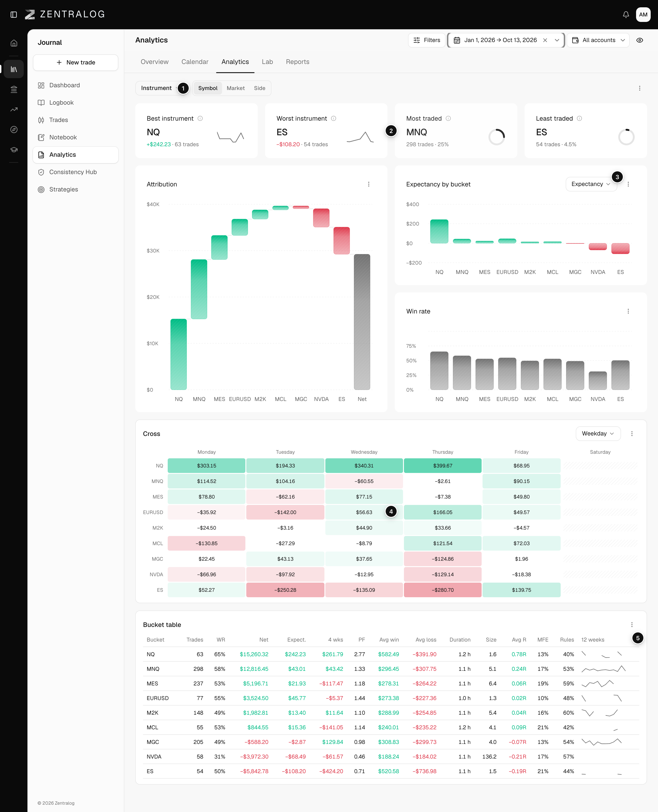Switch to the Calendar tab
Viewport: 658px width, 812px height.
tap(195, 62)
